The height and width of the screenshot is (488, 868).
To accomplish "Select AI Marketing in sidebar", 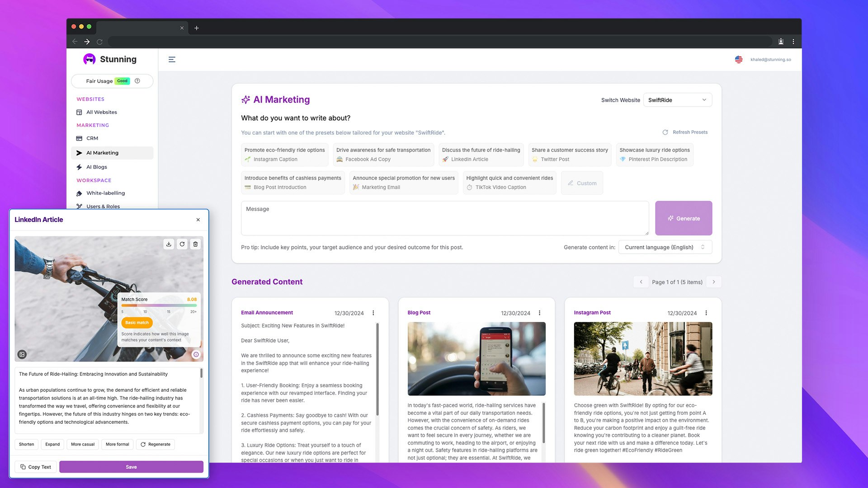I will click(x=112, y=153).
